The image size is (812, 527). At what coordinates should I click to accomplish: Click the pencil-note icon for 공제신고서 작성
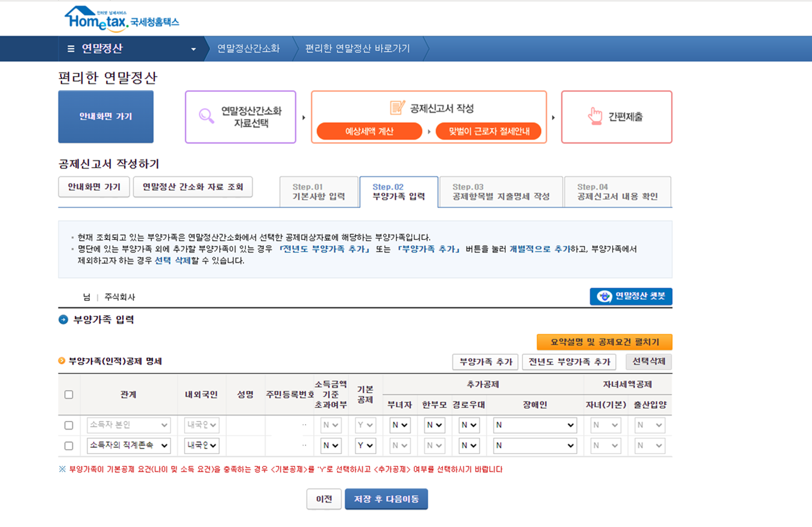click(x=397, y=107)
